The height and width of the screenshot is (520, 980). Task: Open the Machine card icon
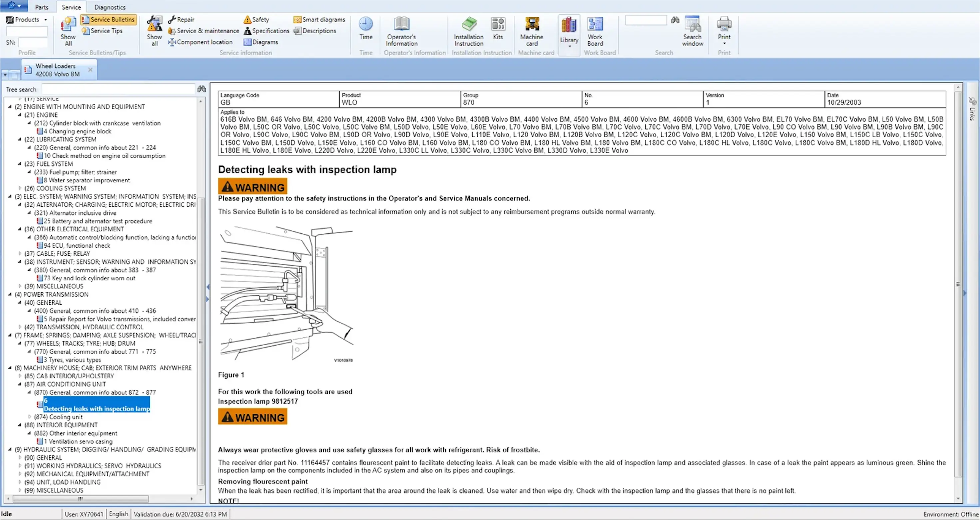click(x=531, y=24)
